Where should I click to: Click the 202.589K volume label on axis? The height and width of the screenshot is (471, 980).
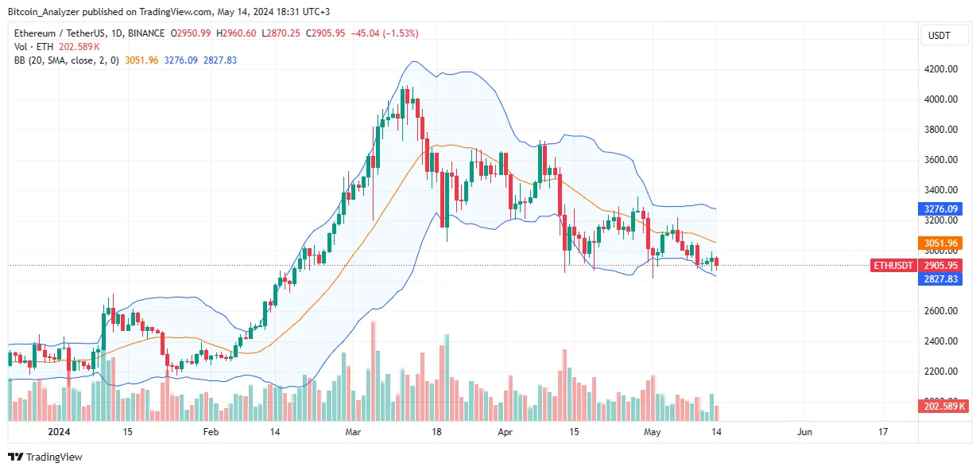pos(940,407)
